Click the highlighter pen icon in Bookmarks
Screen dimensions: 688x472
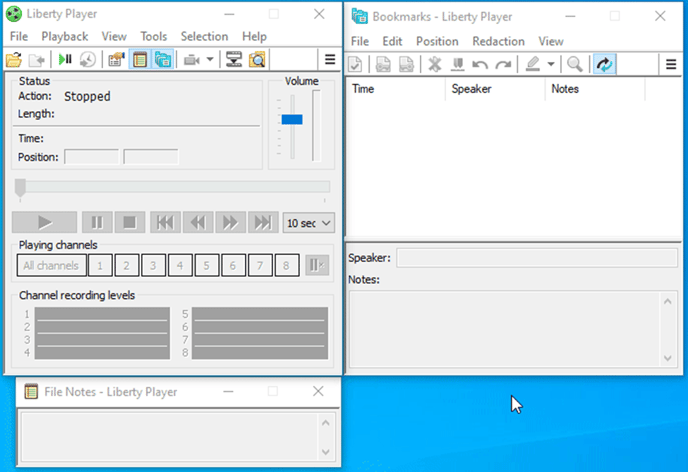(x=532, y=64)
